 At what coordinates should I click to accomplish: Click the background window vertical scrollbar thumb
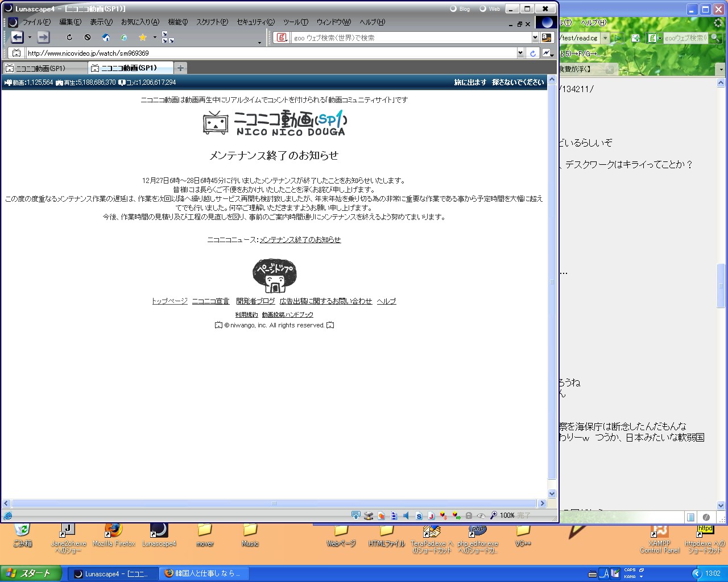721,286
